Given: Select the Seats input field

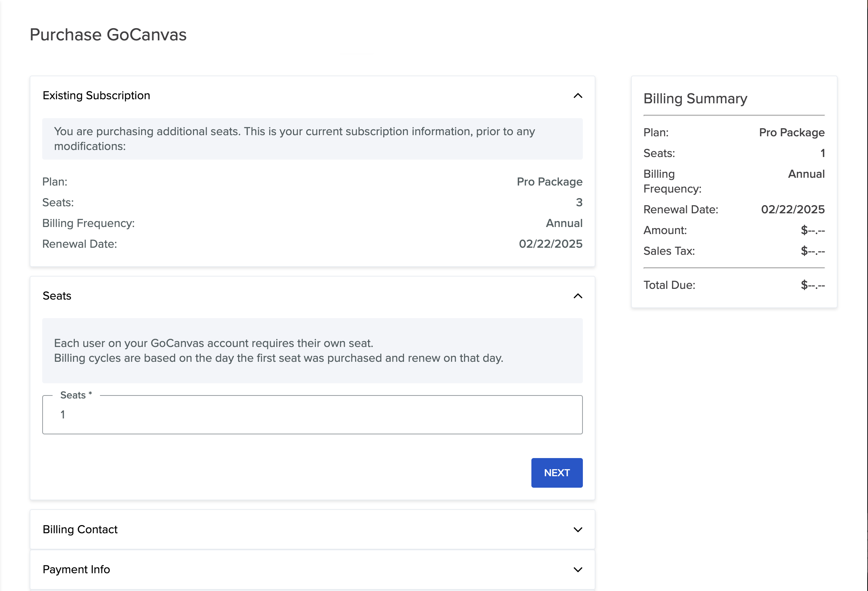Looking at the screenshot, I should pyautogui.click(x=312, y=414).
